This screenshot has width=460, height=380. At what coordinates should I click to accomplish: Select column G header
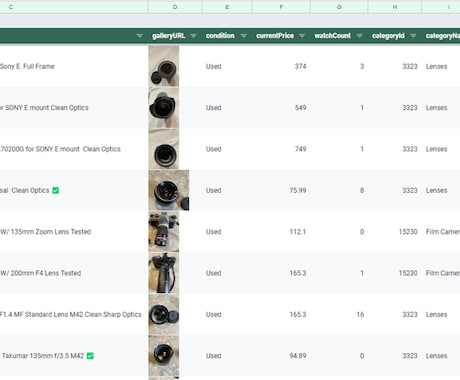point(339,7)
